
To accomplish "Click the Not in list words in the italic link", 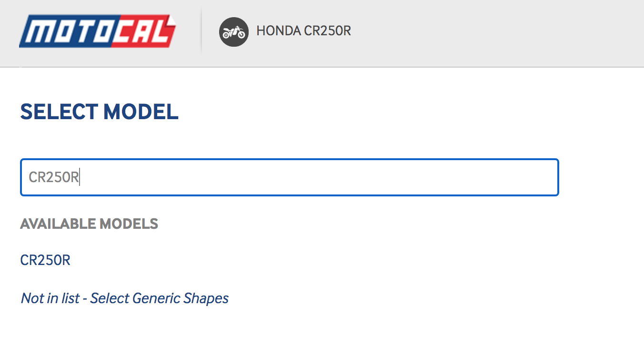I will (50, 298).
